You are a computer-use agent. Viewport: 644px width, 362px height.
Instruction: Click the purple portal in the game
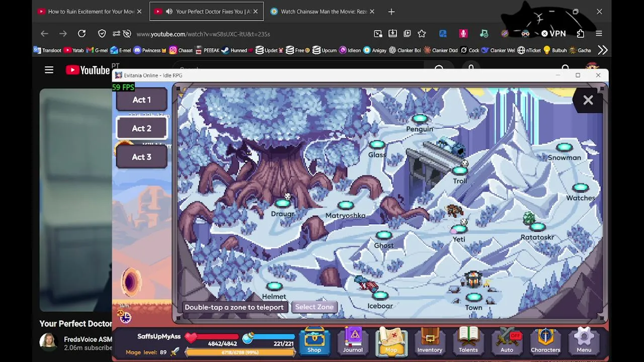point(132,282)
